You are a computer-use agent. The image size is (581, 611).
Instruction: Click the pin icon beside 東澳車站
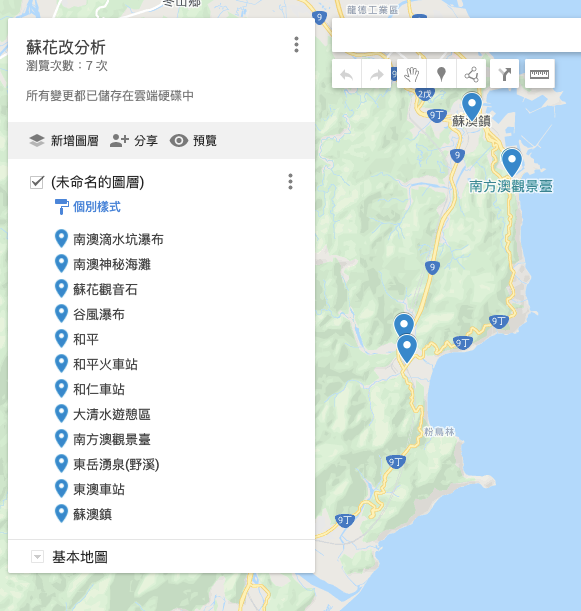point(61,488)
